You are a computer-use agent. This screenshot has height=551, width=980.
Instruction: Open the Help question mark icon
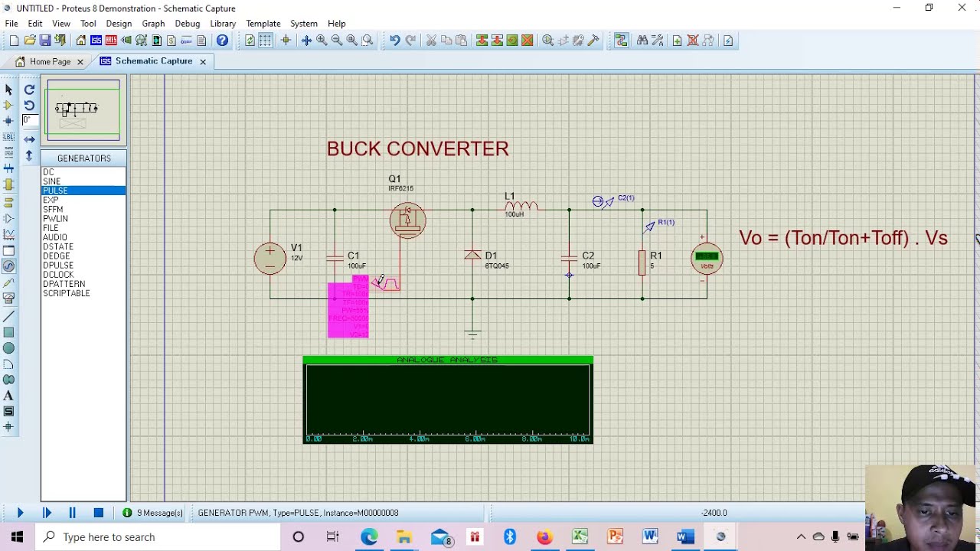(222, 41)
